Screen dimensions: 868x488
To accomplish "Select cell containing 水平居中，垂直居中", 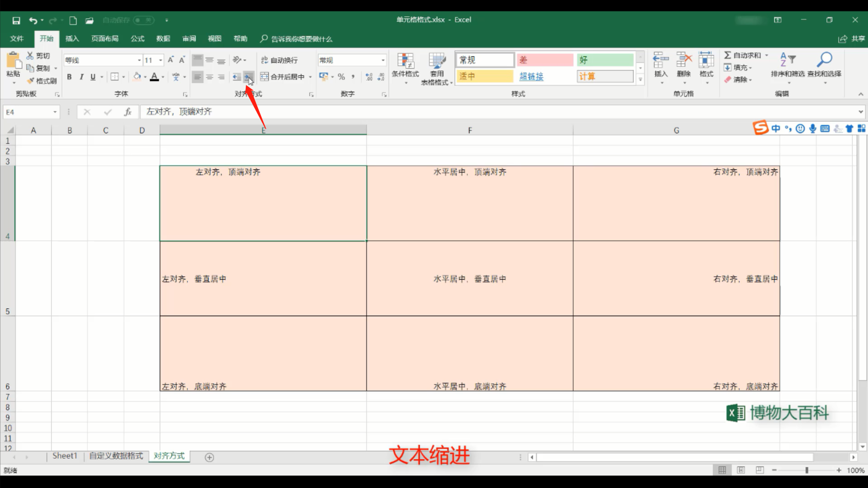I will (470, 279).
